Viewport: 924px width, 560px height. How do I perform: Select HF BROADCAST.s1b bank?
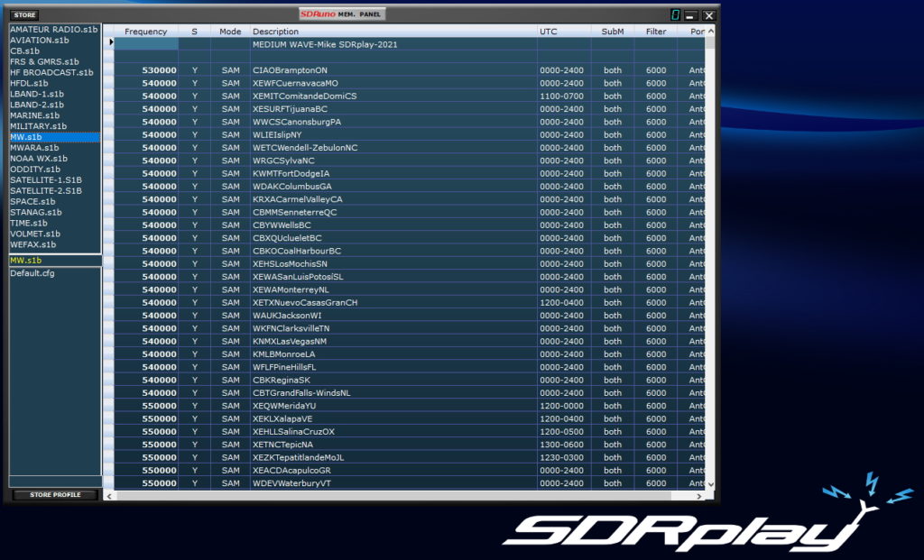click(x=54, y=72)
